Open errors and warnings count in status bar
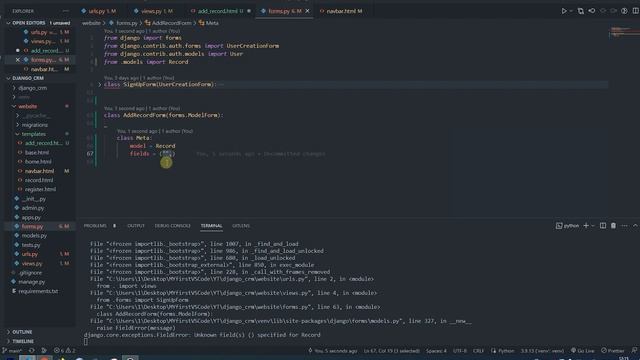The image size is (640, 360). pos(64,351)
